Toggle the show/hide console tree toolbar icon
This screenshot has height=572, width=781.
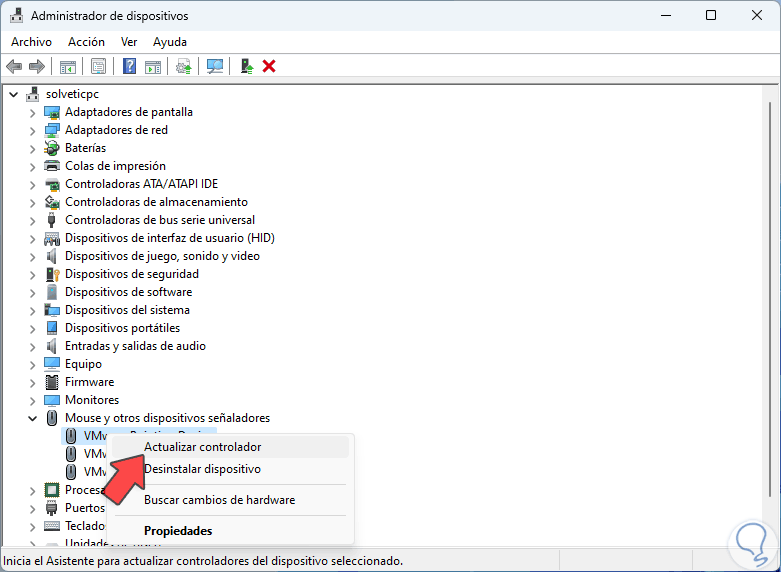click(68, 66)
